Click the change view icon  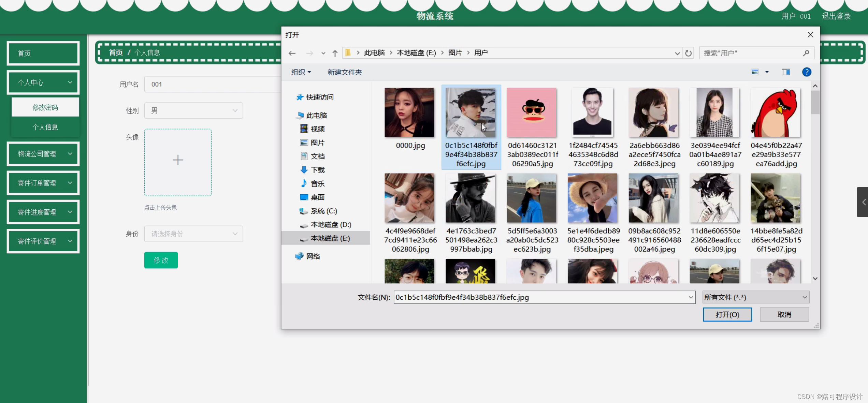tap(755, 72)
